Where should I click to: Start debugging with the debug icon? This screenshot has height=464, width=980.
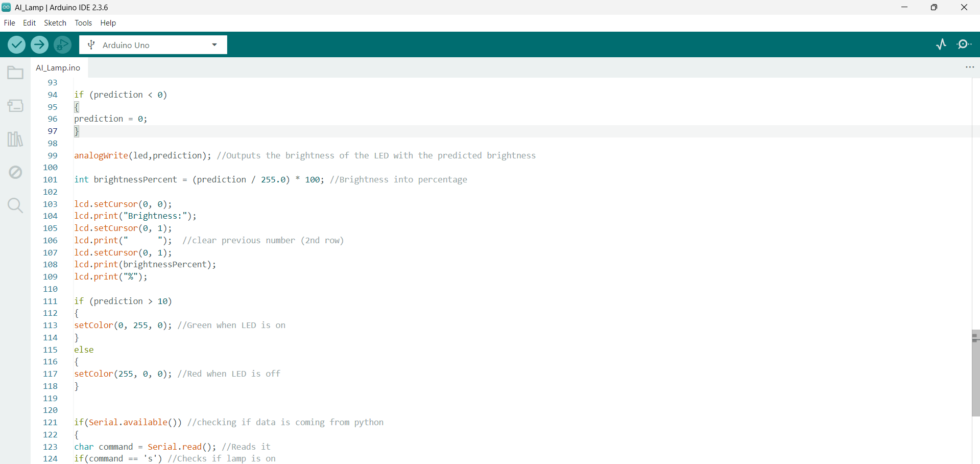(x=62, y=45)
